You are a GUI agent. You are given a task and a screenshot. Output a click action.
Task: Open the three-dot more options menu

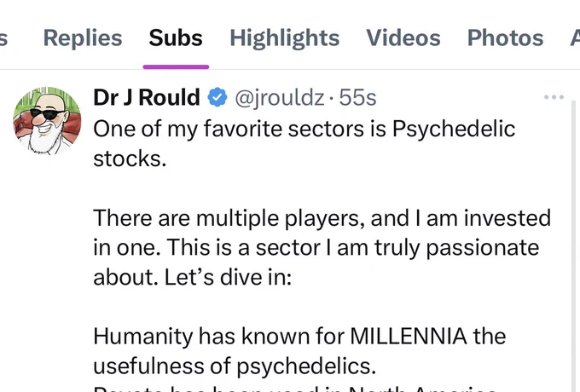click(x=554, y=97)
